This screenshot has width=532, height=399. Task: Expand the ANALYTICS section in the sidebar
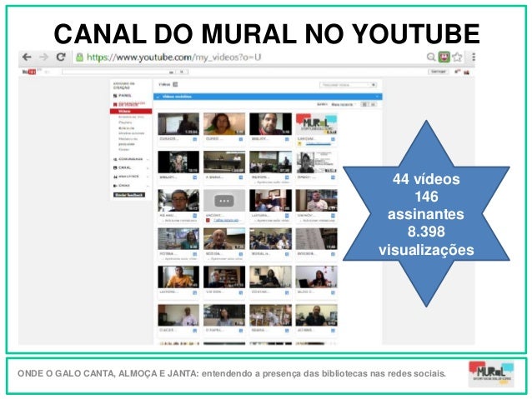pyautogui.click(x=131, y=177)
